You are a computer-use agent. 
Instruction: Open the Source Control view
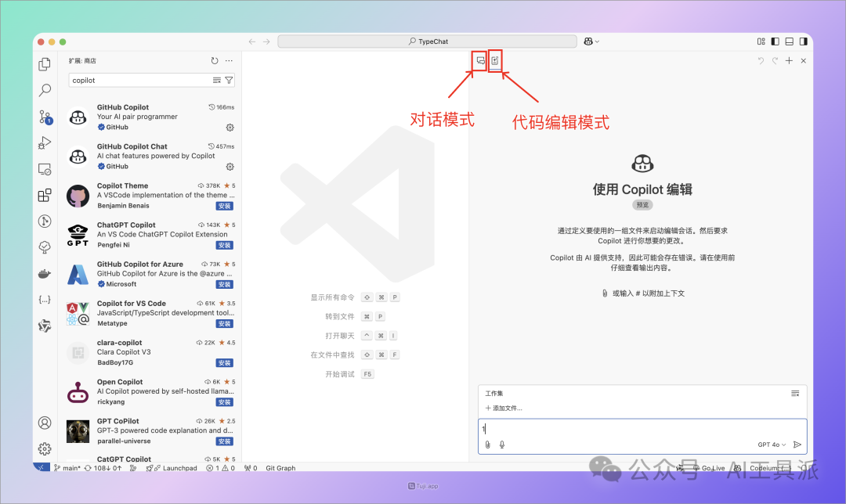(45, 117)
